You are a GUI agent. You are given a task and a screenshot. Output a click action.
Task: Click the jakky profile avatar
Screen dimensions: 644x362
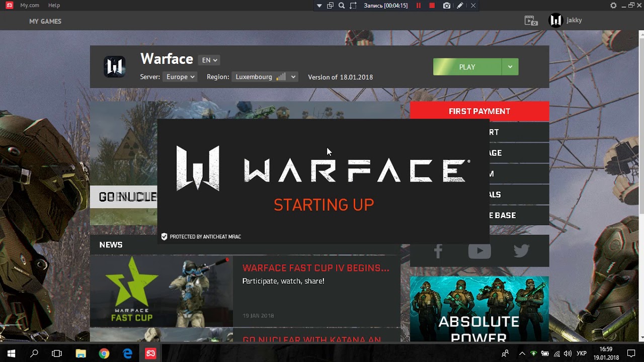555,20
